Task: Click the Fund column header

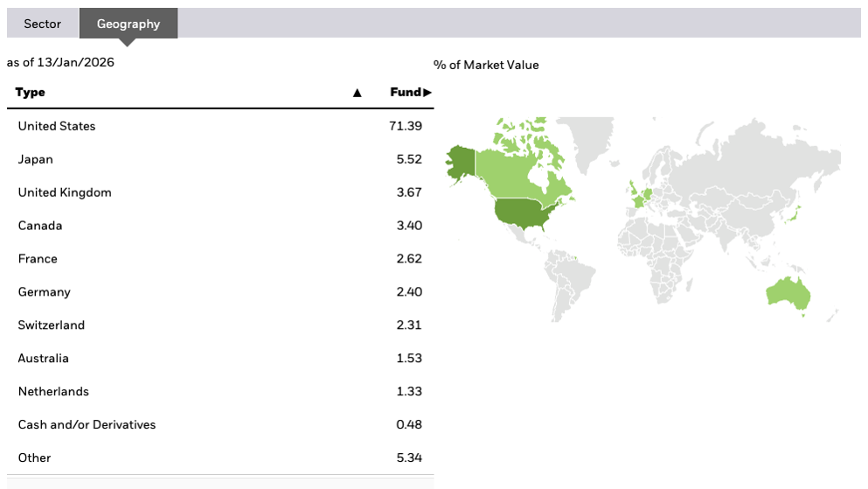Action: pyautogui.click(x=410, y=92)
